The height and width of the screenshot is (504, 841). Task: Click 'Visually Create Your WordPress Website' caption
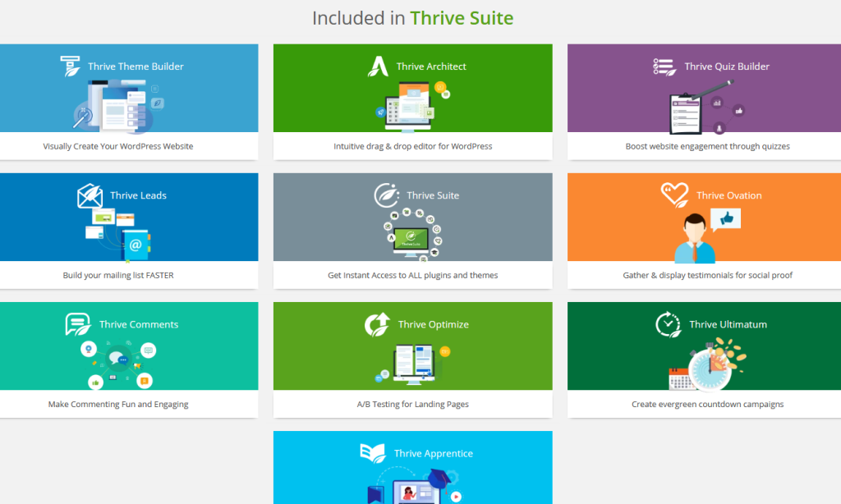[x=118, y=146]
